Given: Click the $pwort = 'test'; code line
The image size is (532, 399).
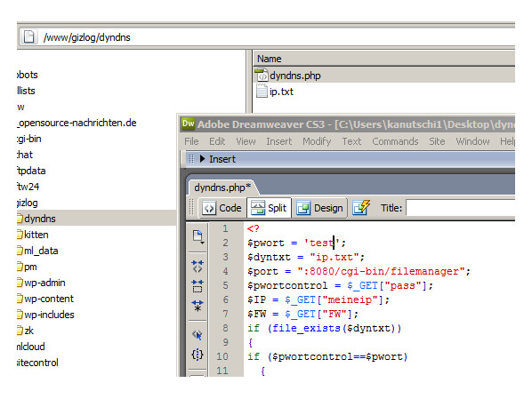Looking at the screenshot, I should coord(296,243).
